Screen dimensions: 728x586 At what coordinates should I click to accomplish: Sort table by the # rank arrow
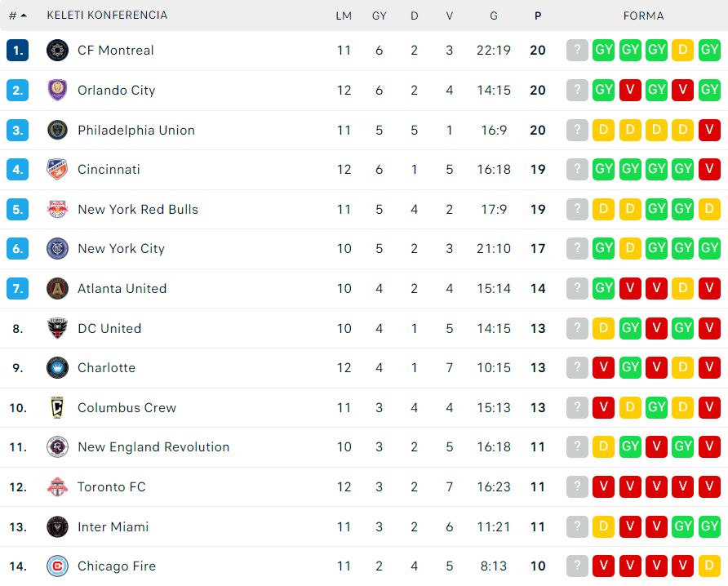[18, 16]
